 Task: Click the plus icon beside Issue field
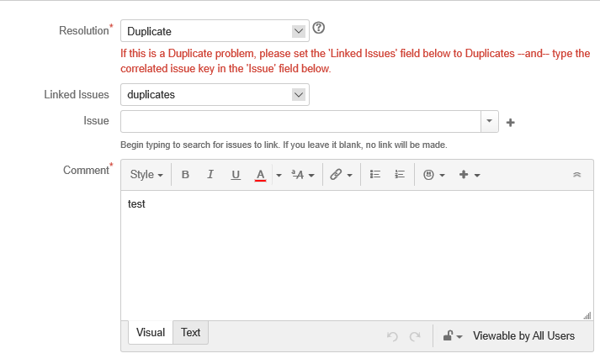pyautogui.click(x=511, y=123)
